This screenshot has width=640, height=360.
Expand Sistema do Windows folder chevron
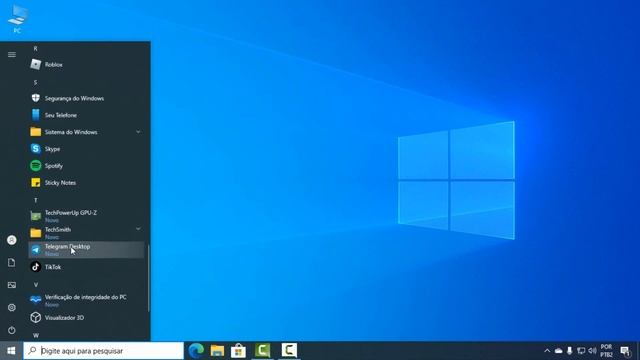click(138, 132)
